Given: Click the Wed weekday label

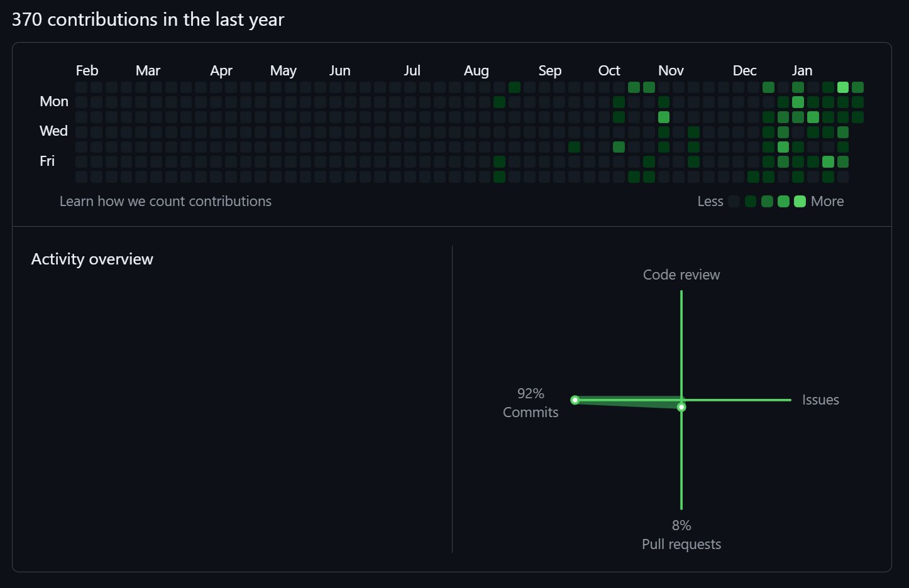Looking at the screenshot, I should pos(53,131).
